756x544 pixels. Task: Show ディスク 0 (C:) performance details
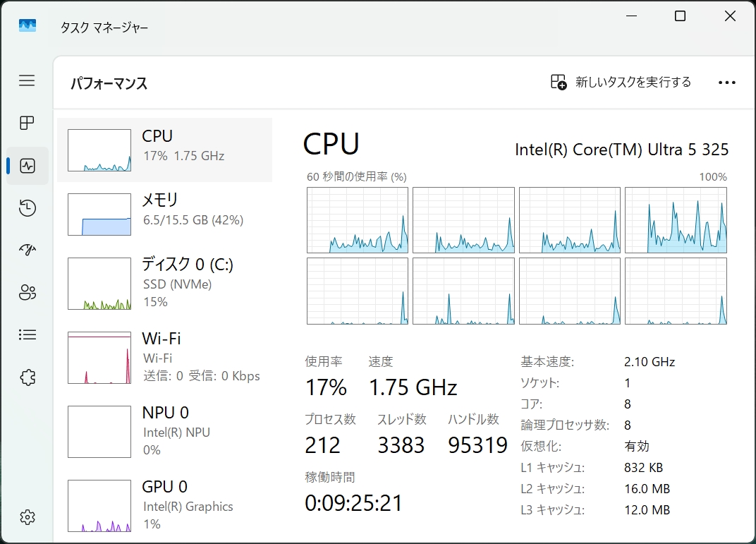pos(164,283)
